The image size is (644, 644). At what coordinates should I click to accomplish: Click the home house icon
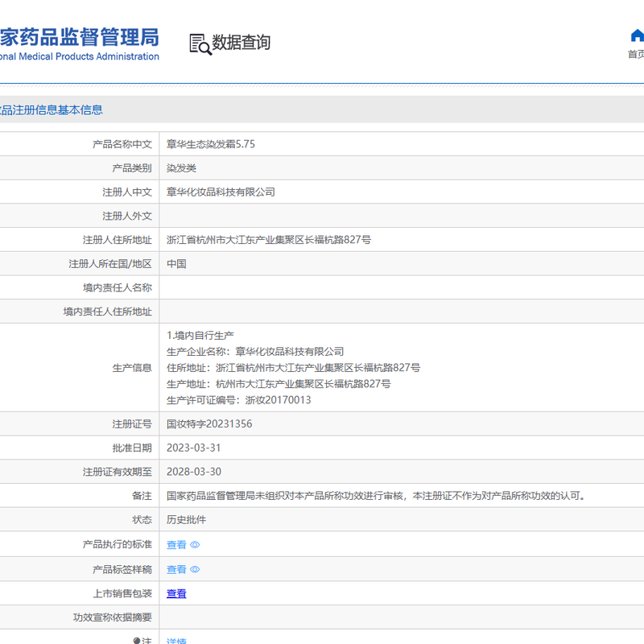[637, 36]
